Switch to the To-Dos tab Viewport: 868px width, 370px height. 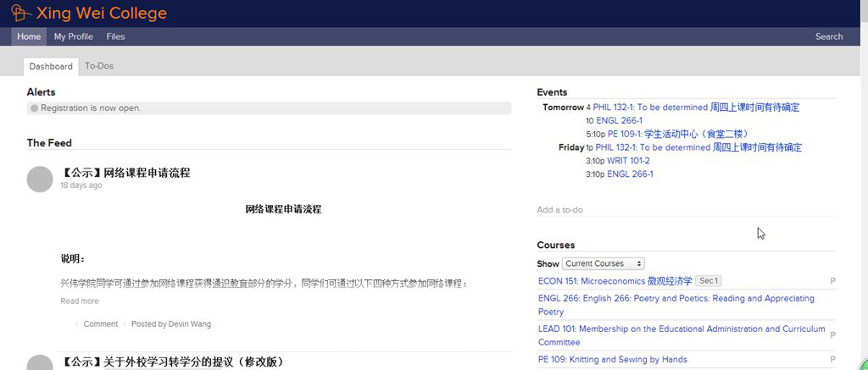pyautogui.click(x=99, y=66)
